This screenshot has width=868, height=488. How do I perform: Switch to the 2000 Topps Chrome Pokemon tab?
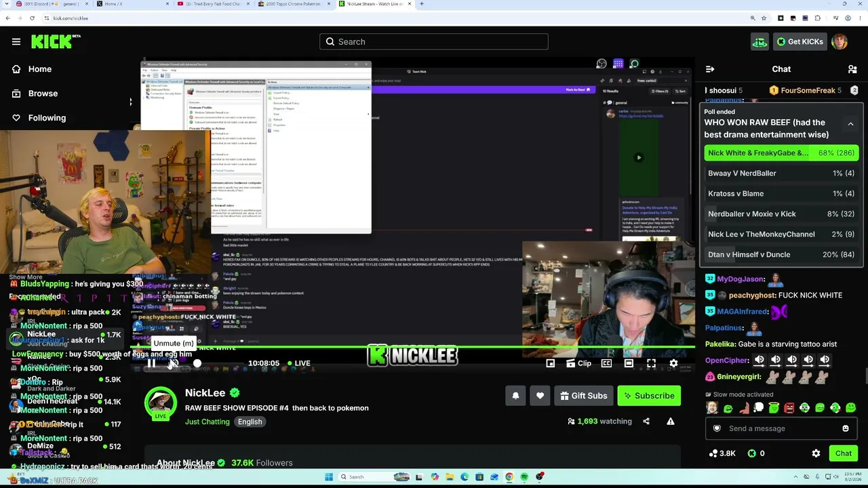pos(293,4)
